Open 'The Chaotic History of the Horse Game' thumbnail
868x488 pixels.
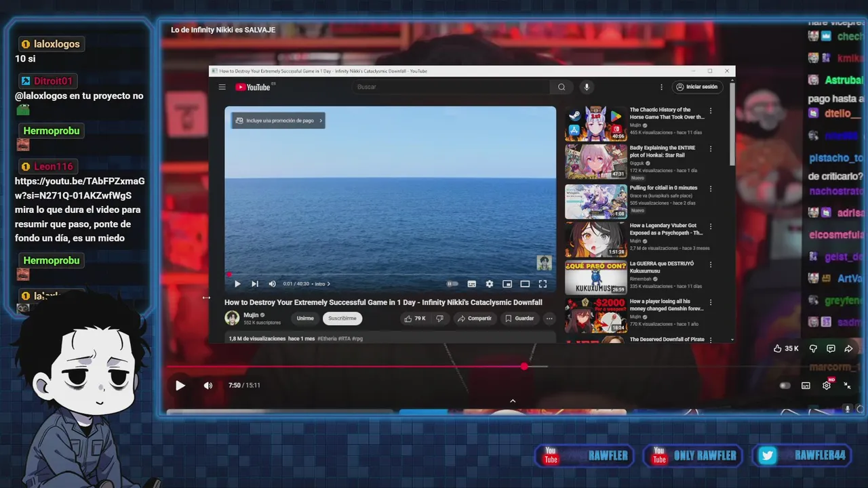(x=595, y=123)
